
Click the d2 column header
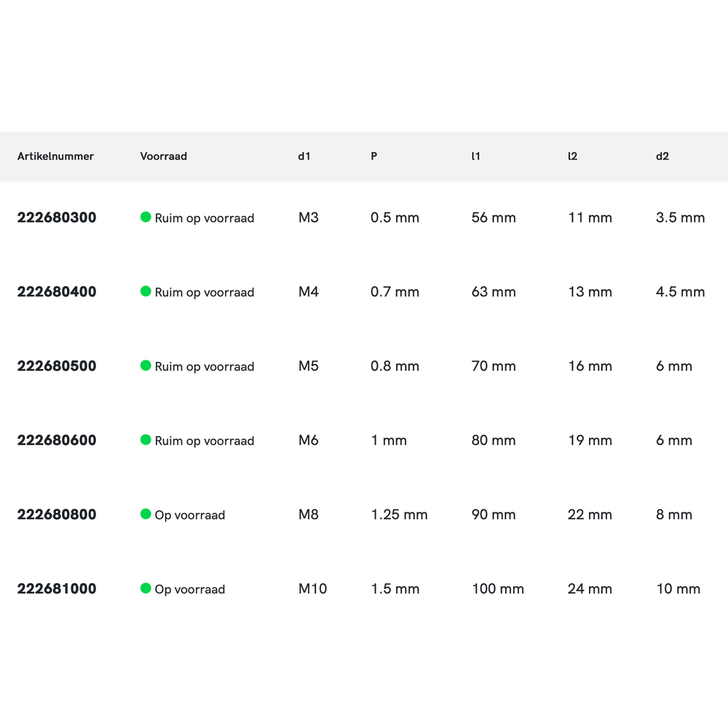coord(662,157)
